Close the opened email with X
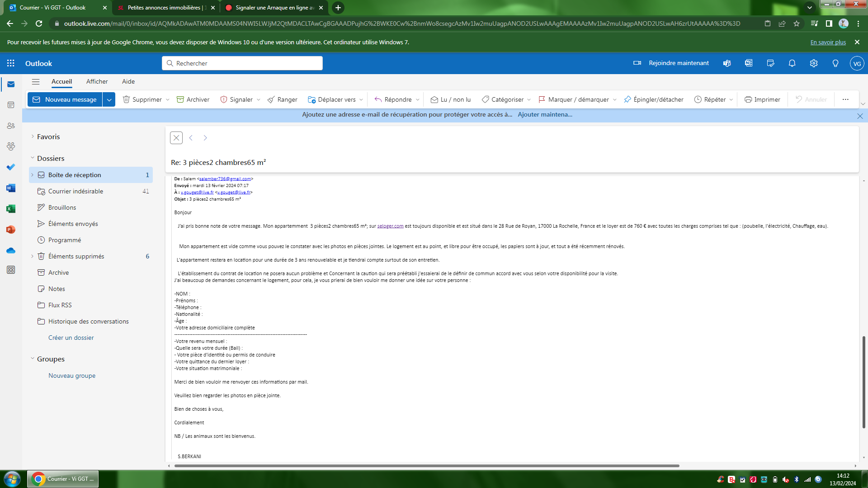 (x=176, y=138)
